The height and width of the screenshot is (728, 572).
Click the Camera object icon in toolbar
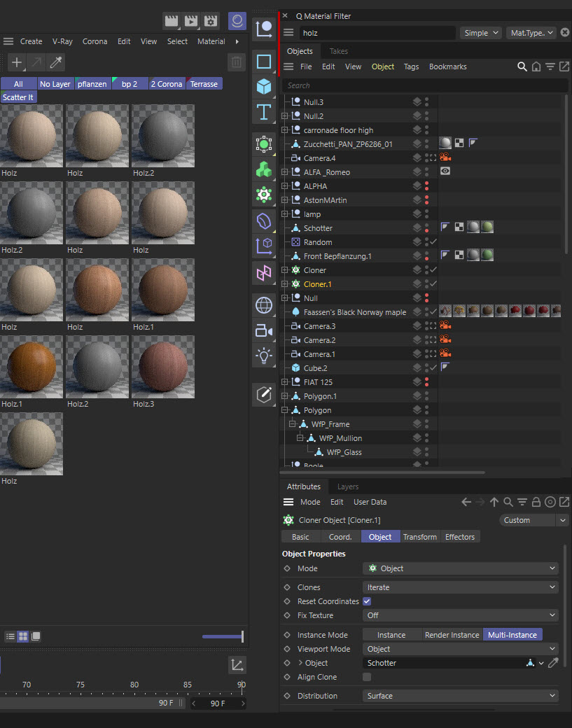click(264, 330)
